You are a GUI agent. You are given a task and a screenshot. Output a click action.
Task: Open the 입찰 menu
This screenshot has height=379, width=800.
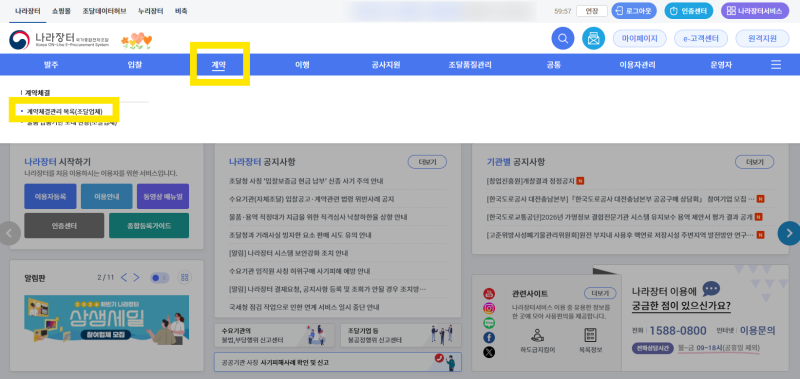[135, 65]
